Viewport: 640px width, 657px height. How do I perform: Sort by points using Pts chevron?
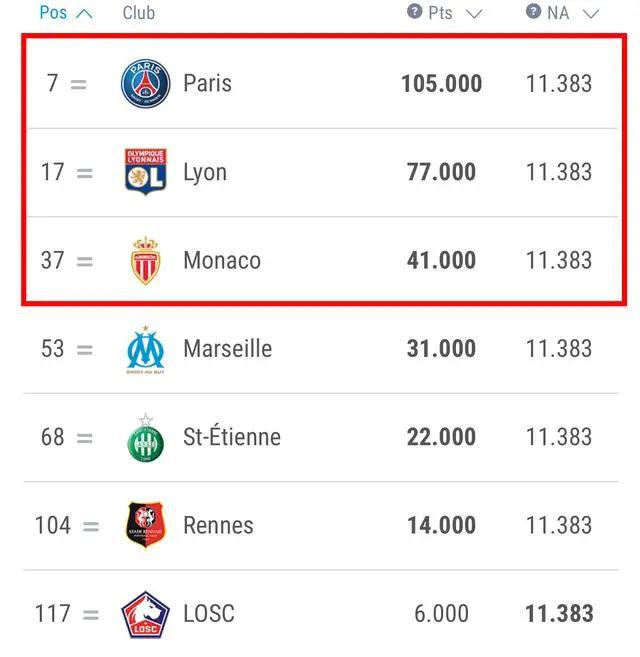tap(474, 14)
